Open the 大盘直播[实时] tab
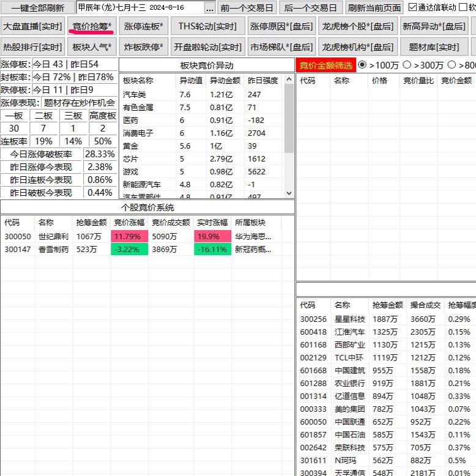The image size is (476, 476). (32, 26)
